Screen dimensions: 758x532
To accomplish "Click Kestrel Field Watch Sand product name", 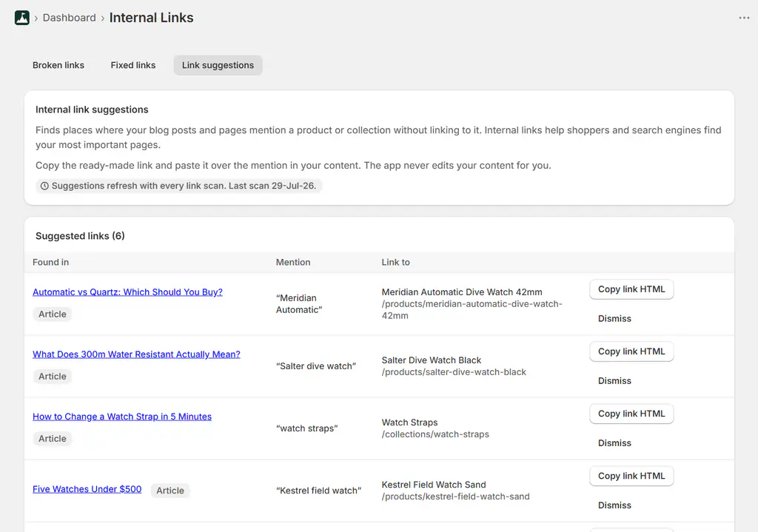I will coord(434,485).
